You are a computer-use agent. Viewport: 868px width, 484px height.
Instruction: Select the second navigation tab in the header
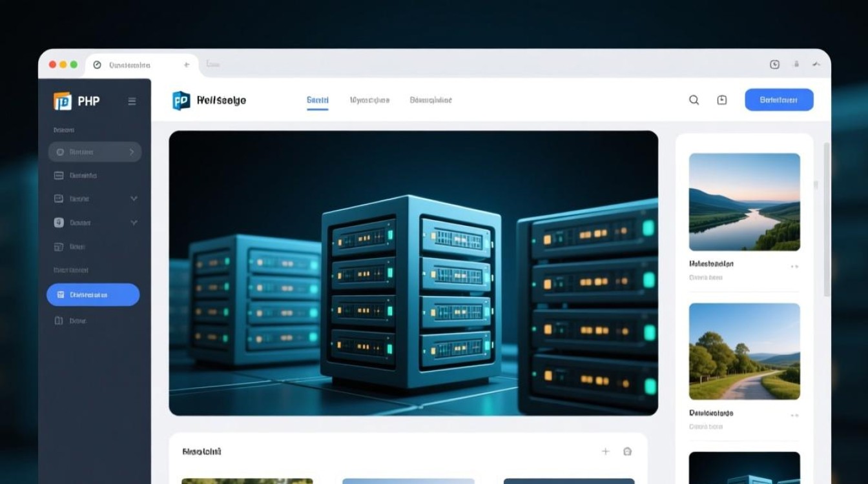pos(369,100)
